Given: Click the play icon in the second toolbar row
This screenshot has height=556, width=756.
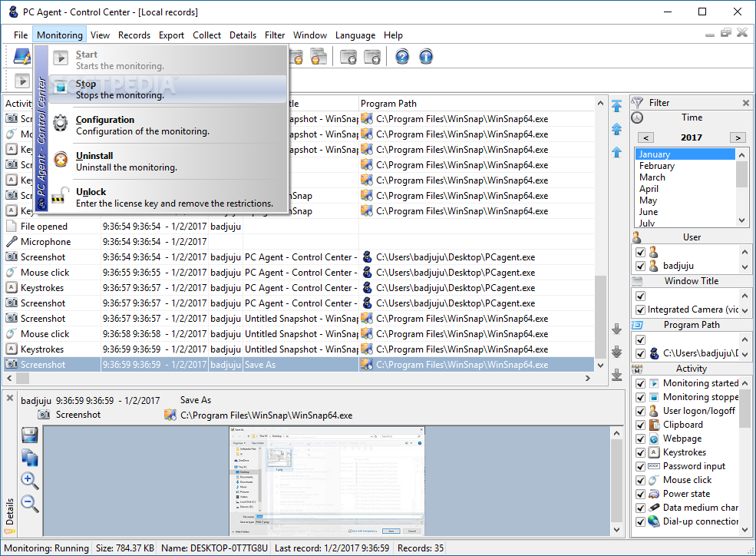Looking at the screenshot, I should [21, 81].
